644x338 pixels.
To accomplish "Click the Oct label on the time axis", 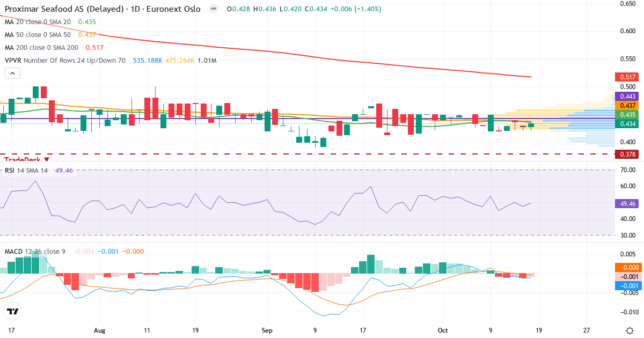I will pos(443,330).
